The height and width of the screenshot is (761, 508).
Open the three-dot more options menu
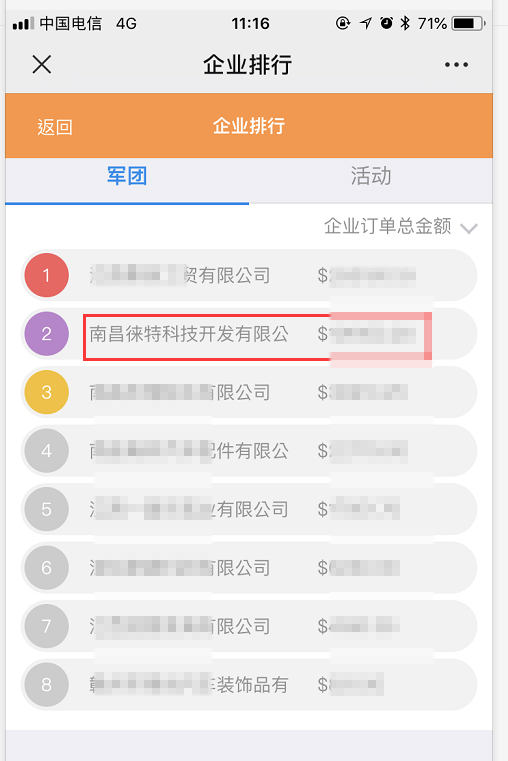(456, 65)
